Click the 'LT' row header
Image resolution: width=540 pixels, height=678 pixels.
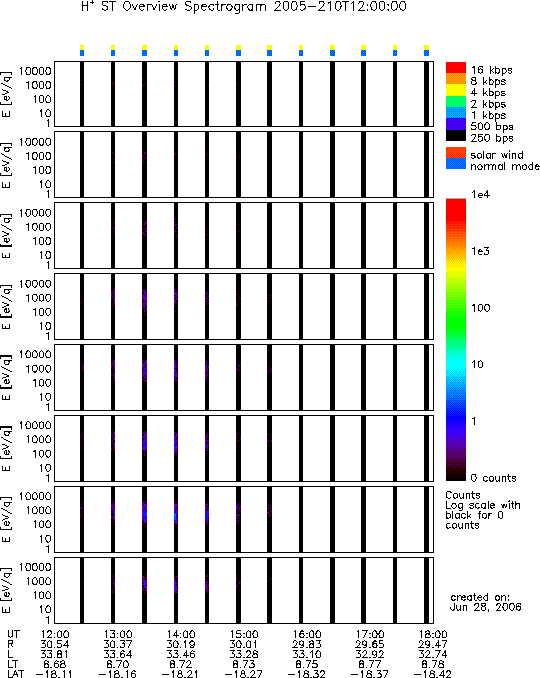pyautogui.click(x=13, y=664)
